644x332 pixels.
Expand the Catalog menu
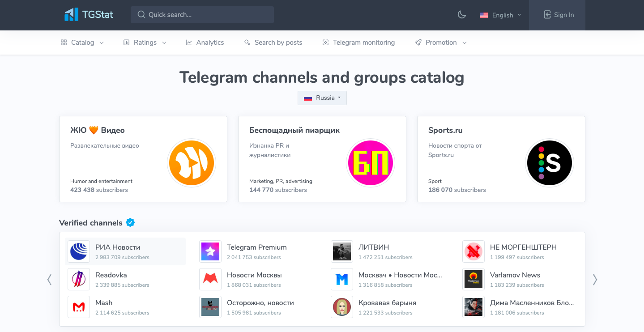[x=82, y=43]
